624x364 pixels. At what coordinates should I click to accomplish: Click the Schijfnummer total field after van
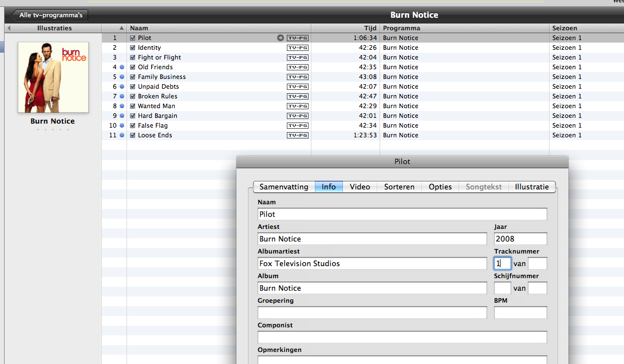coord(537,288)
